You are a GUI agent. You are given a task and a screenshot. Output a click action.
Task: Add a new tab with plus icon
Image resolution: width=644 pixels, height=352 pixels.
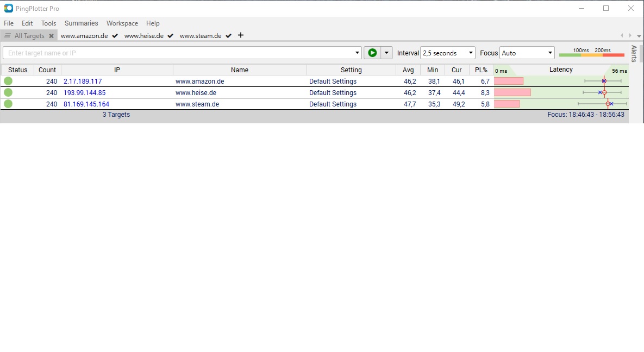(241, 35)
